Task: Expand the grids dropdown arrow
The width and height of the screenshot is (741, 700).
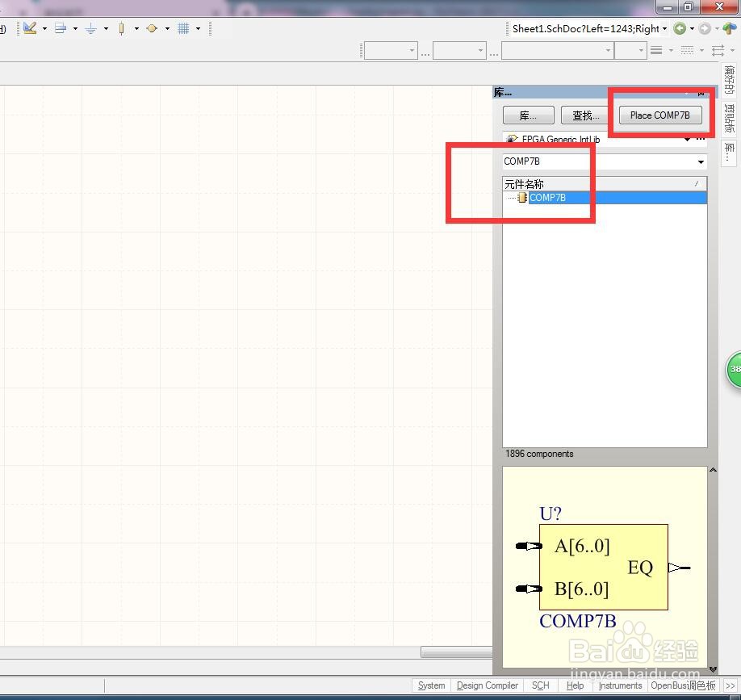Action: [x=198, y=29]
